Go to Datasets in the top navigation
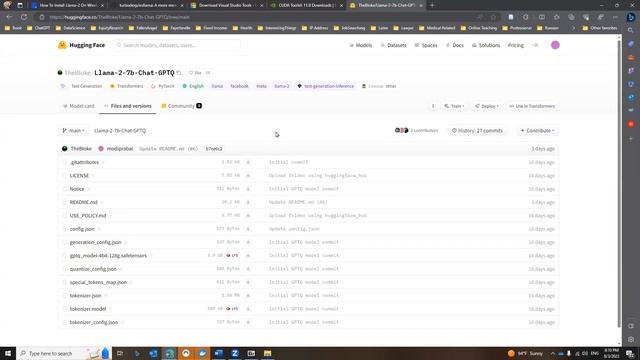640x360 pixels. pos(393,45)
